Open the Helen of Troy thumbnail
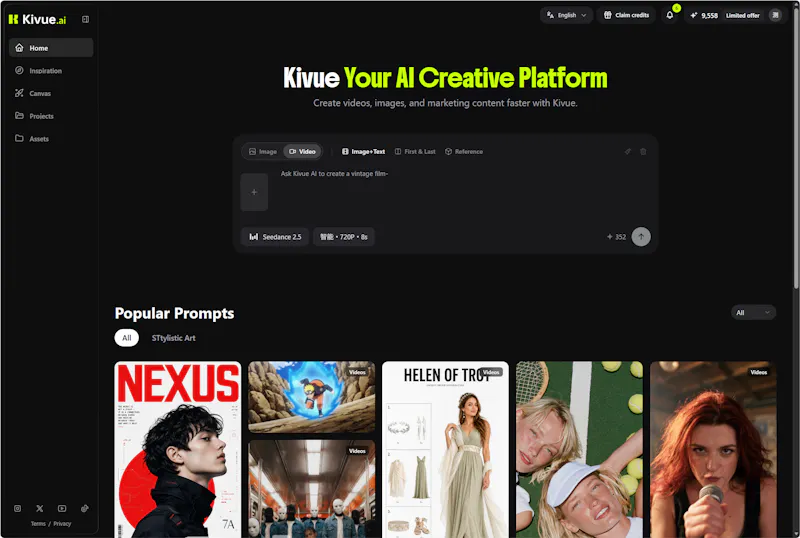Viewport: 800px width, 538px height. pyautogui.click(x=445, y=449)
